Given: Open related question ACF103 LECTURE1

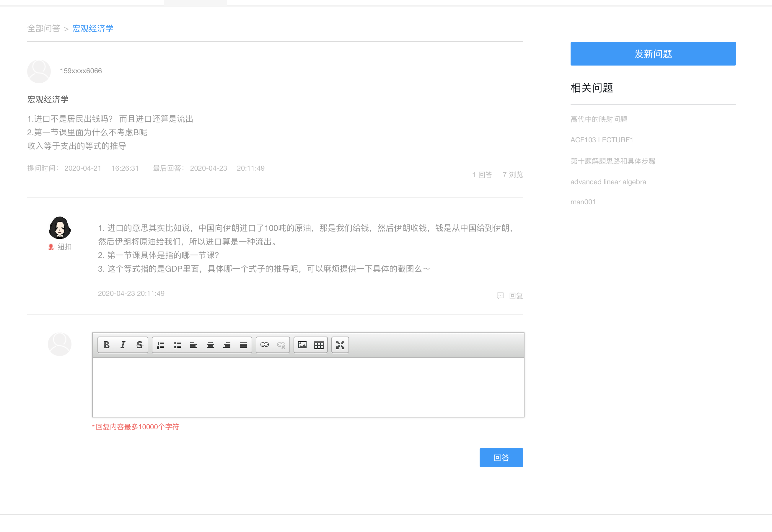Looking at the screenshot, I should pyautogui.click(x=602, y=140).
